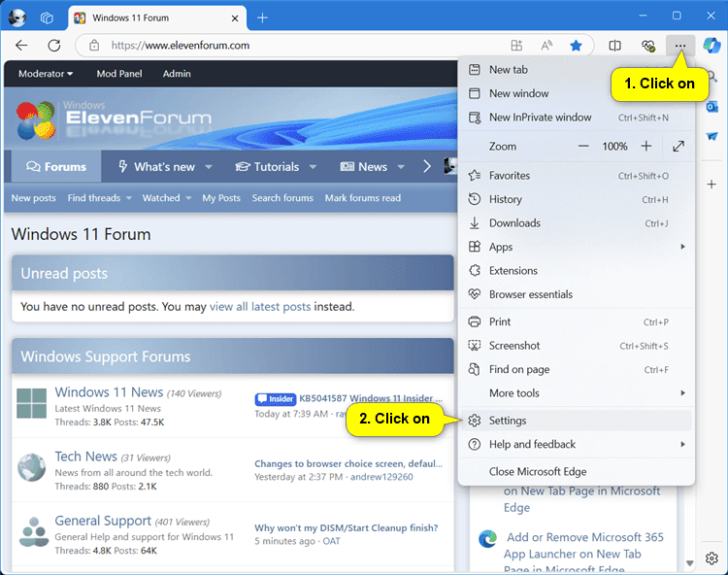The width and height of the screenshot is (728, 575).
Task: Click the Edge profile avatar icon
Action: [x=17, y=17]
